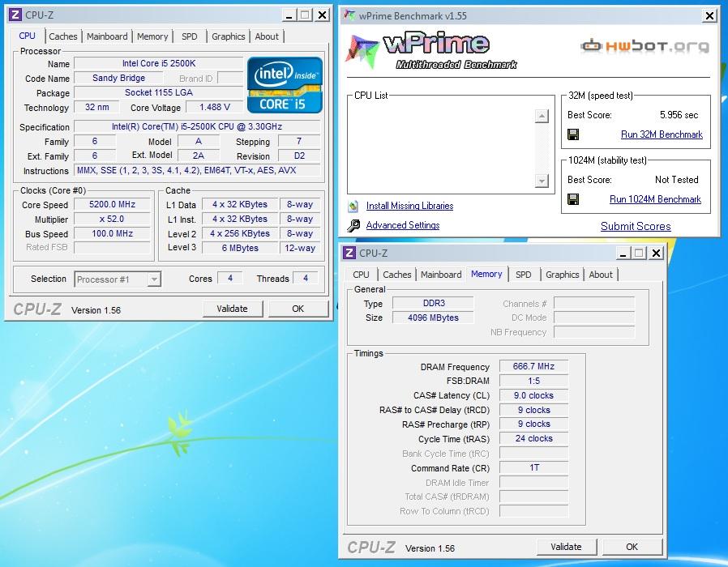
Task: Close the CPU-Z Memory window
Action: tap(656, 253)
